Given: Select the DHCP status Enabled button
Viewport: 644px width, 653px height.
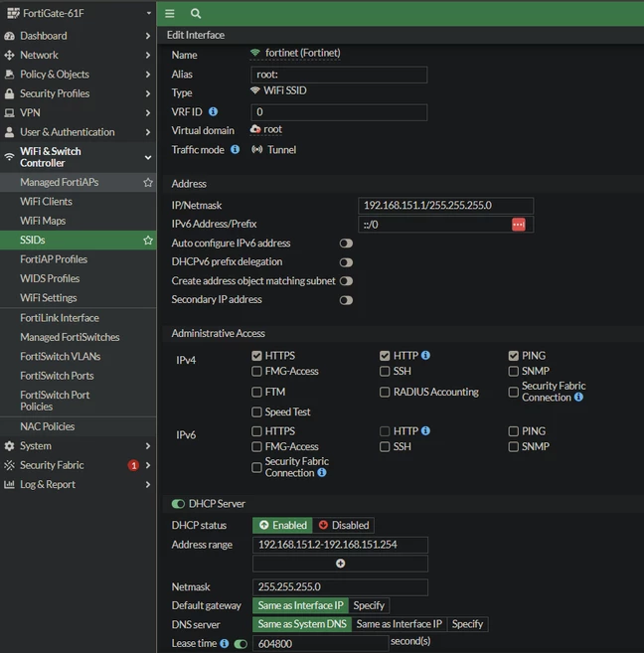Looking at the screenshot, I should click(282, 525).
